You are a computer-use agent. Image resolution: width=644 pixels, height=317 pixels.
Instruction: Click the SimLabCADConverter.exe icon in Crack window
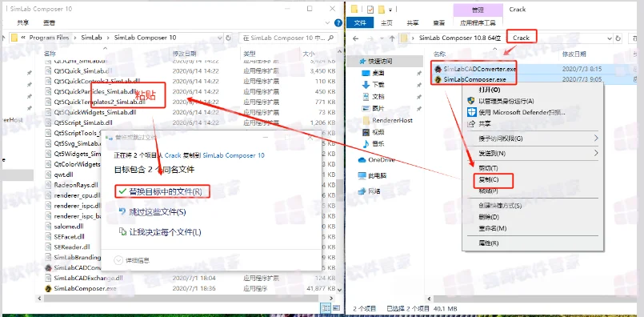click(x=438, y=69)
